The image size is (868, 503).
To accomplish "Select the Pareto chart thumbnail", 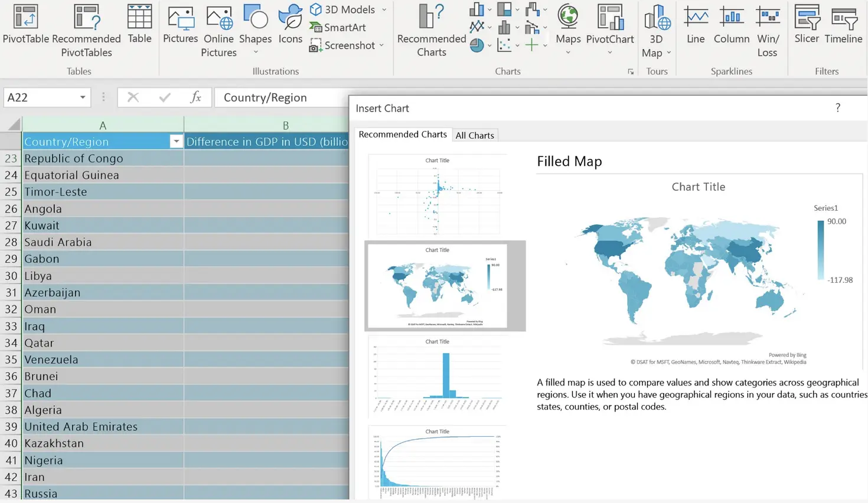I will point(438,463).
